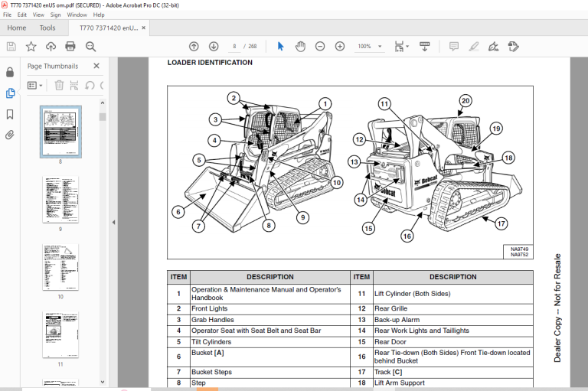Add file to starred bookmarks
Viewport: 588px width, 391px height.
tap(31, 47)
